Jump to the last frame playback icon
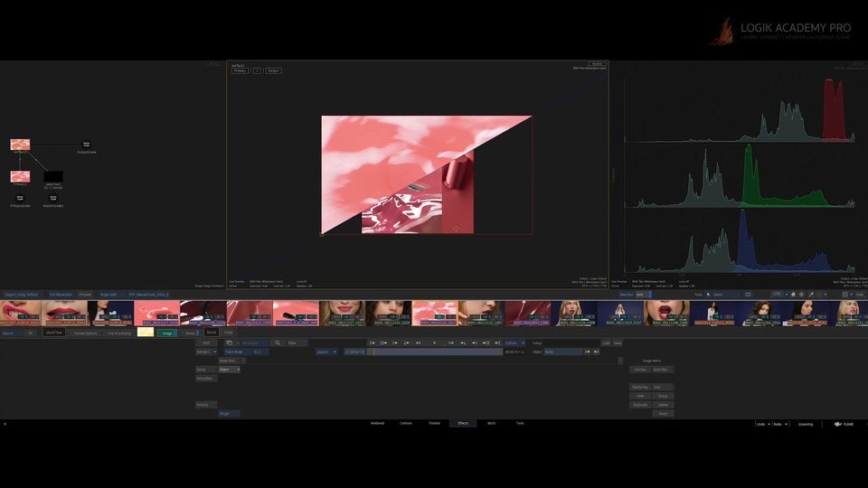The height and width of the screenshot is (488, 868). tap(497, 343)
